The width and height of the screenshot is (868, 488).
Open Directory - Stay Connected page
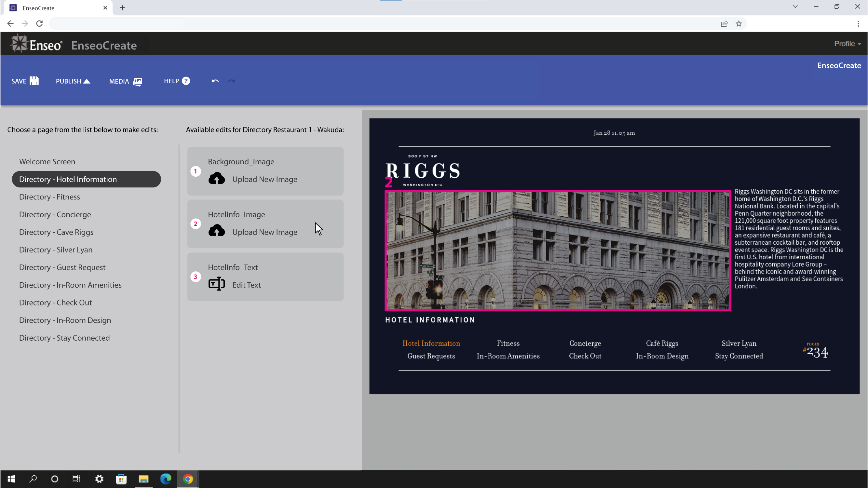click(64, 338)
